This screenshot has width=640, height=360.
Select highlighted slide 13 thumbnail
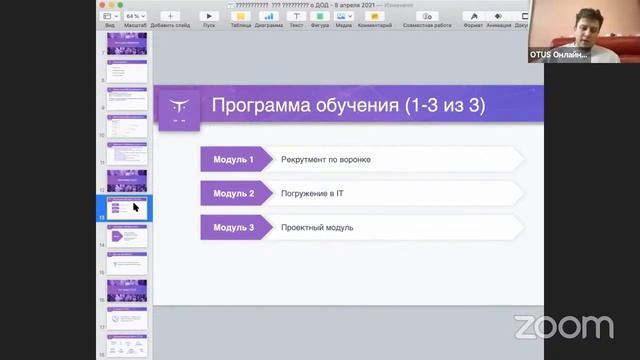[x=127, y=208]
